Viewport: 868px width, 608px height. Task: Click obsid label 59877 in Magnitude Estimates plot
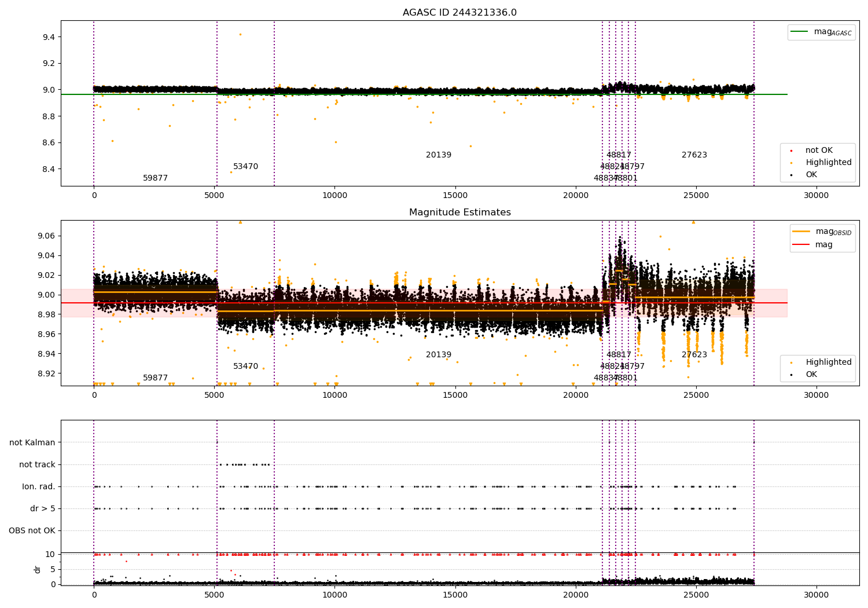155,378
